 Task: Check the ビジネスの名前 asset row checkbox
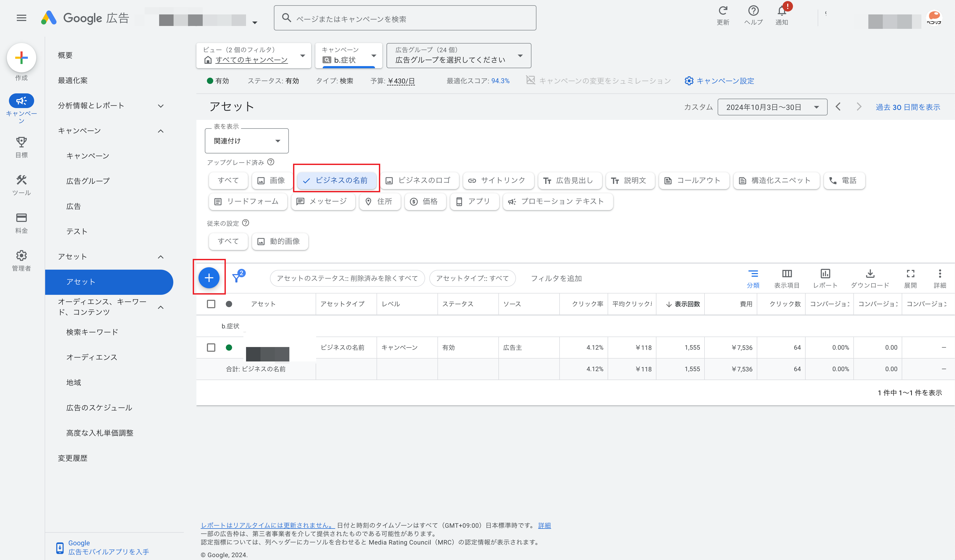[x=211, y=347]
